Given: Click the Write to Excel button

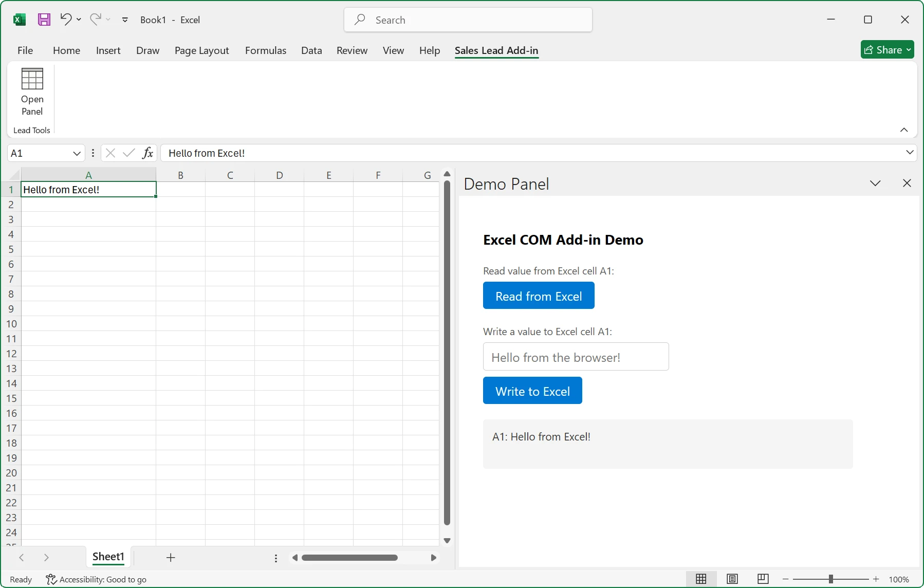Looking at the screenshot, I should click(x=532, y=391).
